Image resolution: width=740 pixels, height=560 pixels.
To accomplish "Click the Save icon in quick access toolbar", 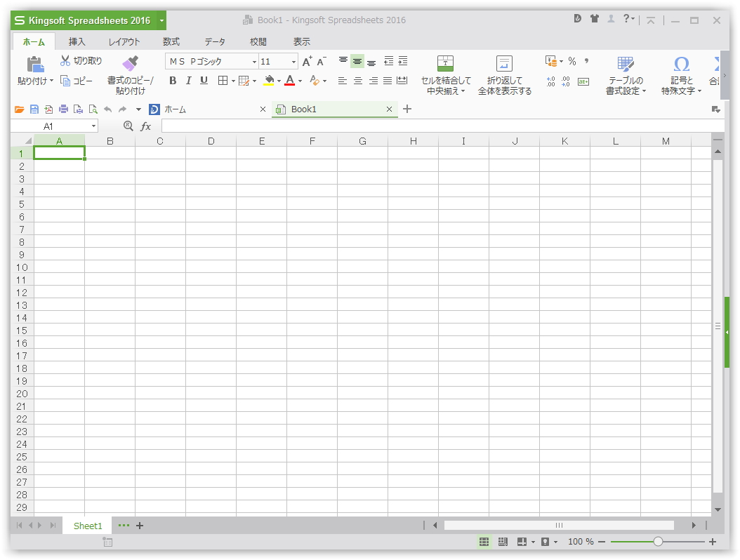I will pos(34,109).
